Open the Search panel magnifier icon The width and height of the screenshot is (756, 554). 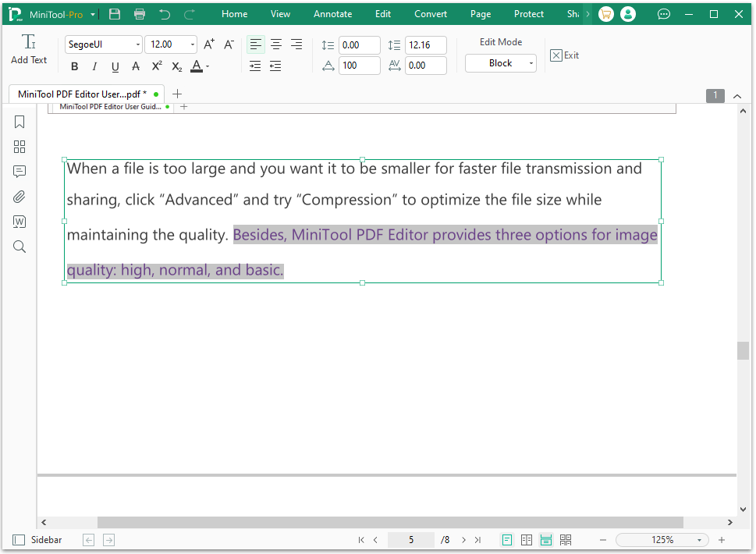[20, 247]
